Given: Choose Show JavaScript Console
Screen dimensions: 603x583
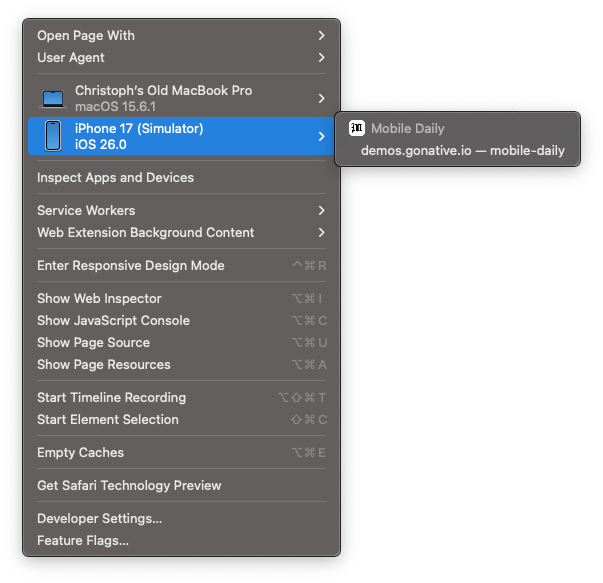Looking at the screenshot, I should 181,320.
